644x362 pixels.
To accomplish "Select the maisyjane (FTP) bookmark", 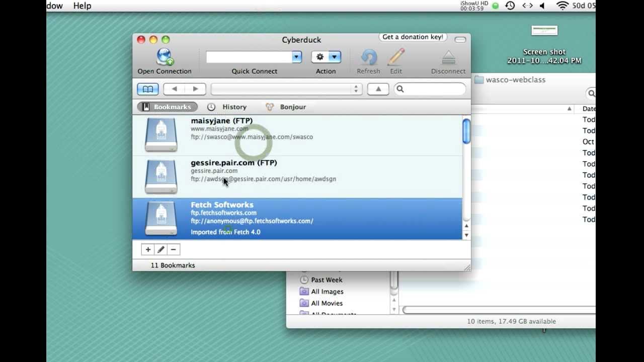I will [297, 135].
